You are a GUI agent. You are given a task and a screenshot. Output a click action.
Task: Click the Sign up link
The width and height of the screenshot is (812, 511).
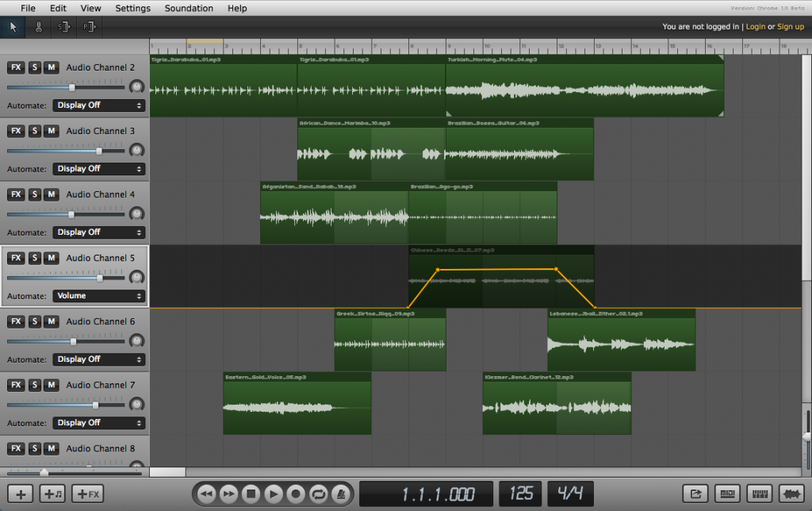click(790, 27)
